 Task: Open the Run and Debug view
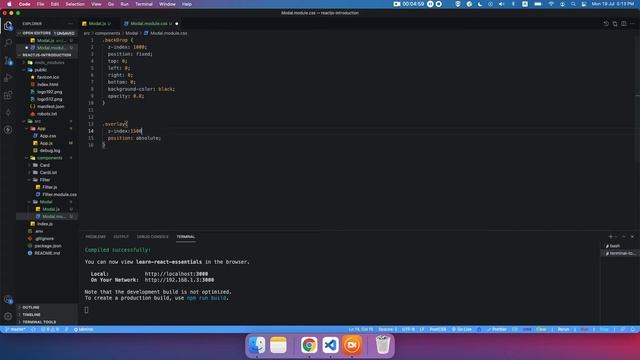[x=8, y=78]
